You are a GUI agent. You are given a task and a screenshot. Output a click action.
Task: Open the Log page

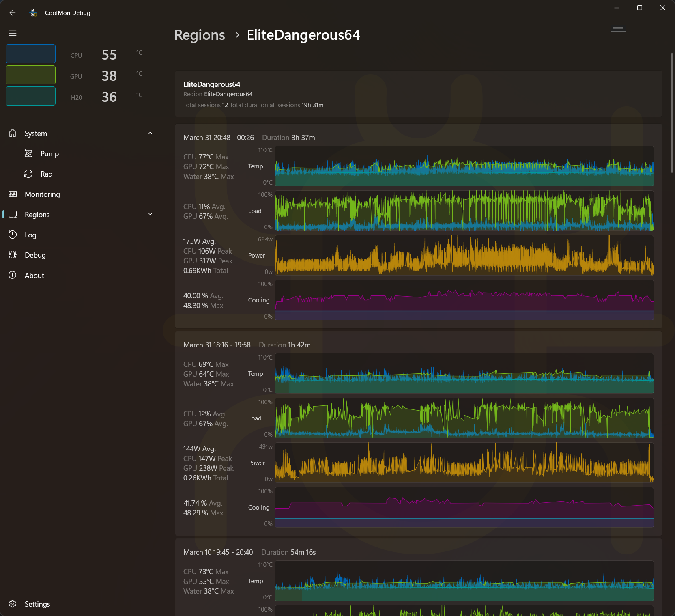point(80,235)
